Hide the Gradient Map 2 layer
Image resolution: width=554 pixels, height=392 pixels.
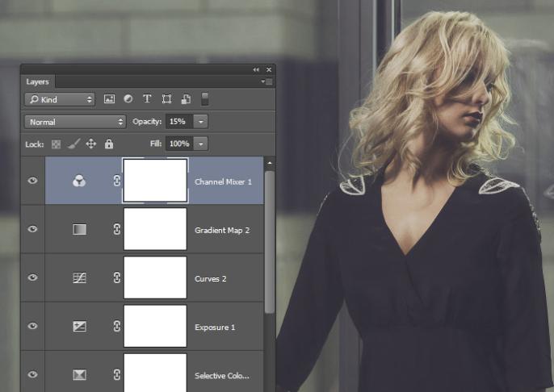pos(33,229)
